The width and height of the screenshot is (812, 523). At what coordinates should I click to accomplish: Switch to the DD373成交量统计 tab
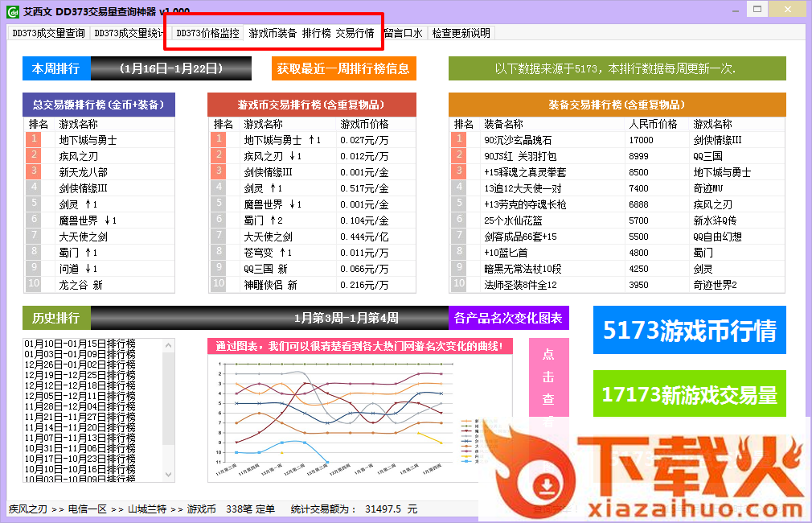pyautogui.click(x=127, y=33)
